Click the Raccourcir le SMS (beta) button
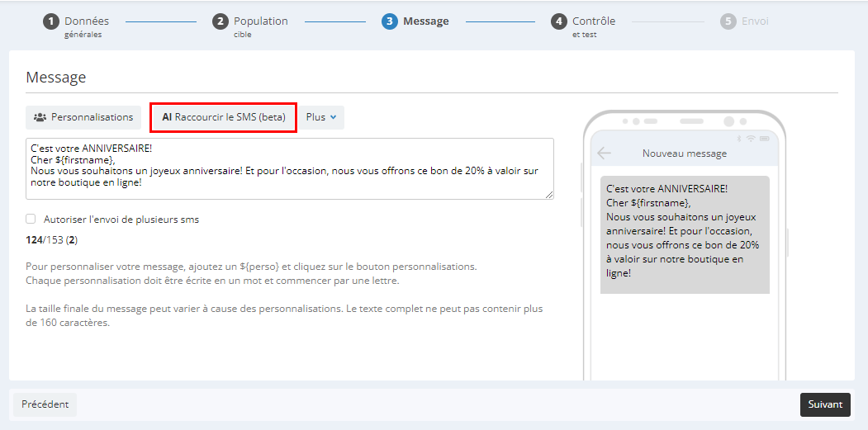868x430 pixels. [224, 117]
